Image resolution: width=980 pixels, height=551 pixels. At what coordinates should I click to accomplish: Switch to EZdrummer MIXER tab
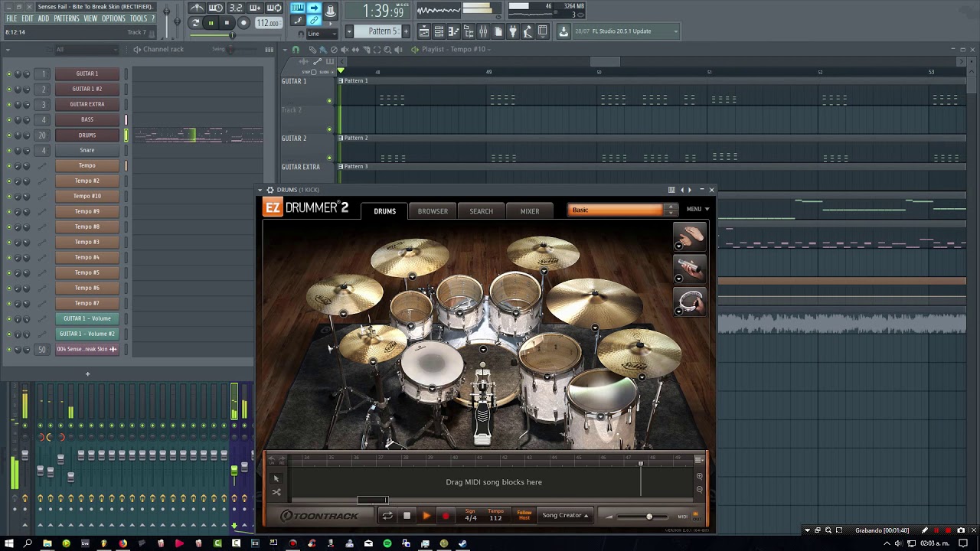click(x=530, y=211)
